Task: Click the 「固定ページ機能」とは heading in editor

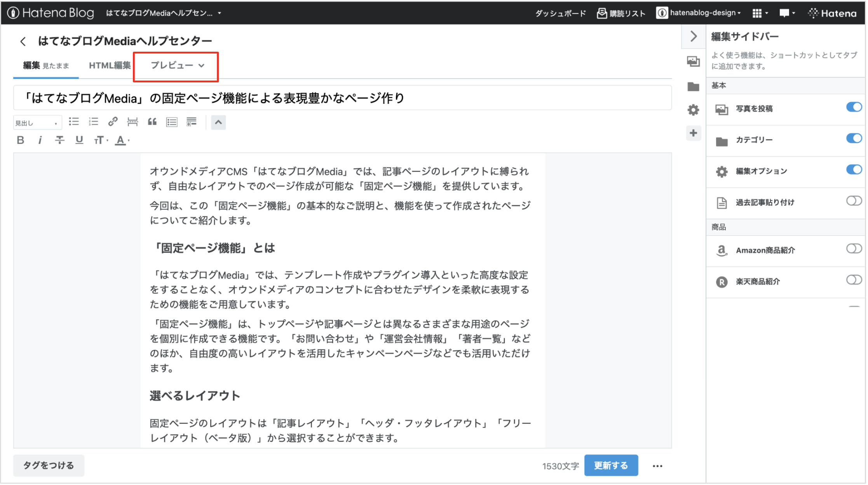Action: click(213, 248)
